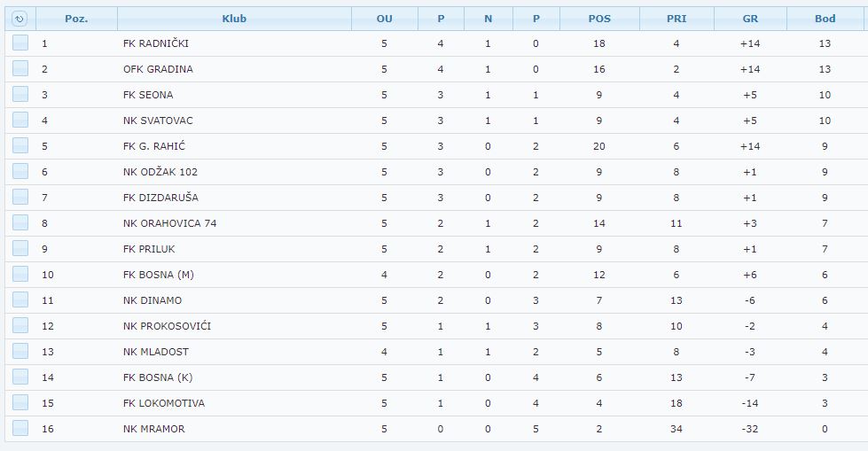Sort by Bod points column header

[x=825, y=19]
